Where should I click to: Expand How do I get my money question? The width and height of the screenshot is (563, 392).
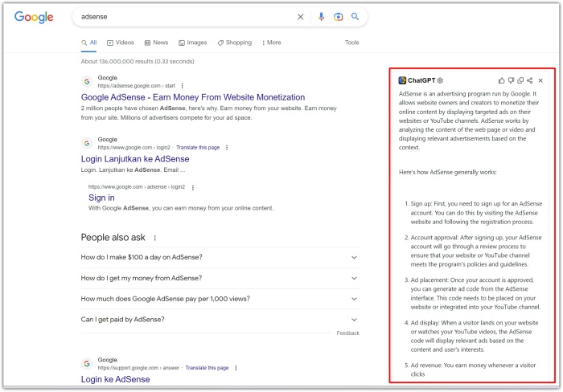click(x=220, y=278)
